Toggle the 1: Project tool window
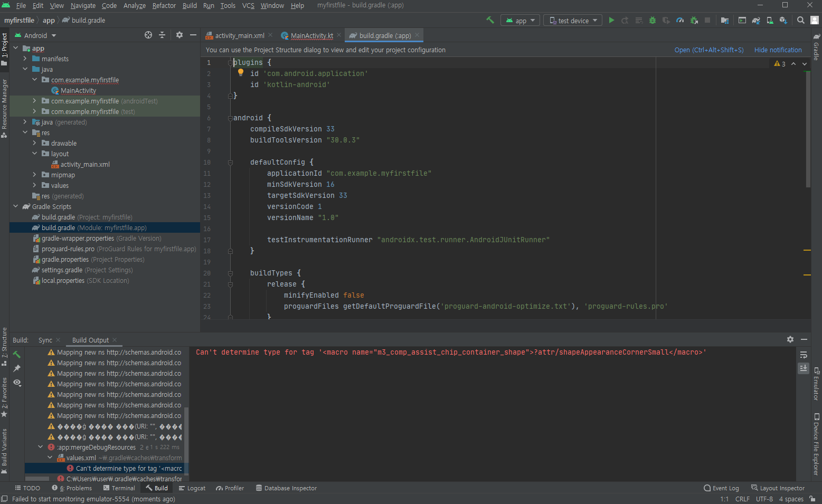 point(4,49)
